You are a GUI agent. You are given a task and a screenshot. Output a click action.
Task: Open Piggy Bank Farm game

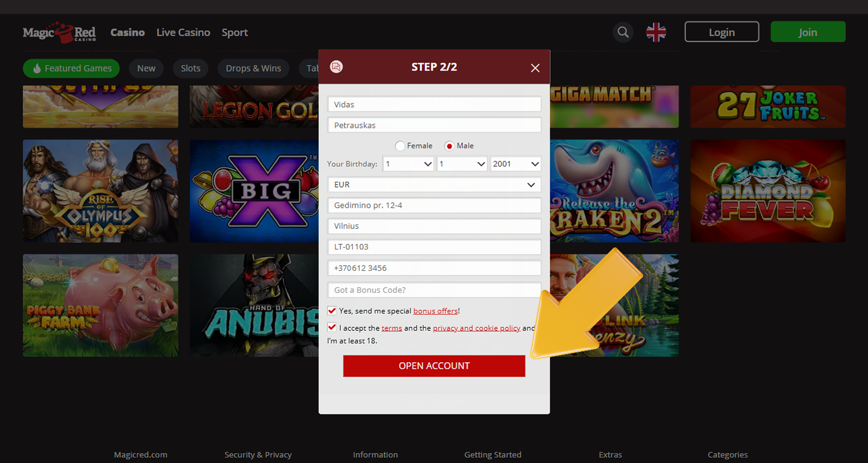coord(101,306)
